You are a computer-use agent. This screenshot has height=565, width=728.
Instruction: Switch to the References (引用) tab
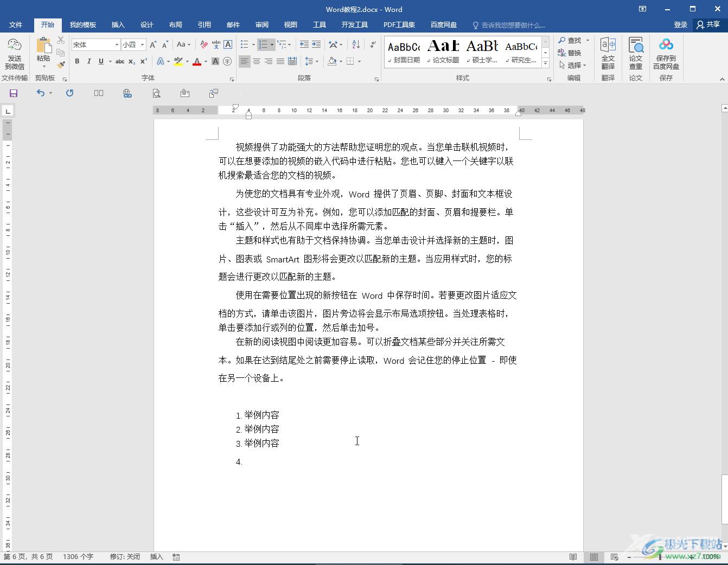204,25
